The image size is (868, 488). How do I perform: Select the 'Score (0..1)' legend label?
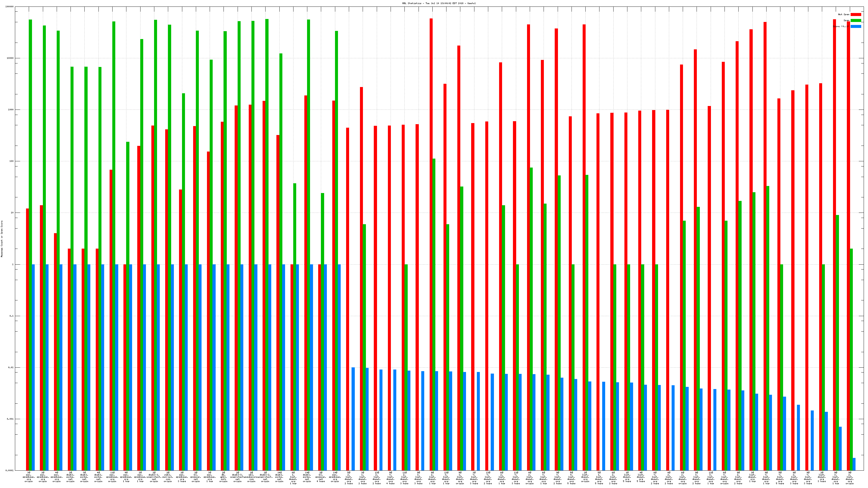pos(841,26)
